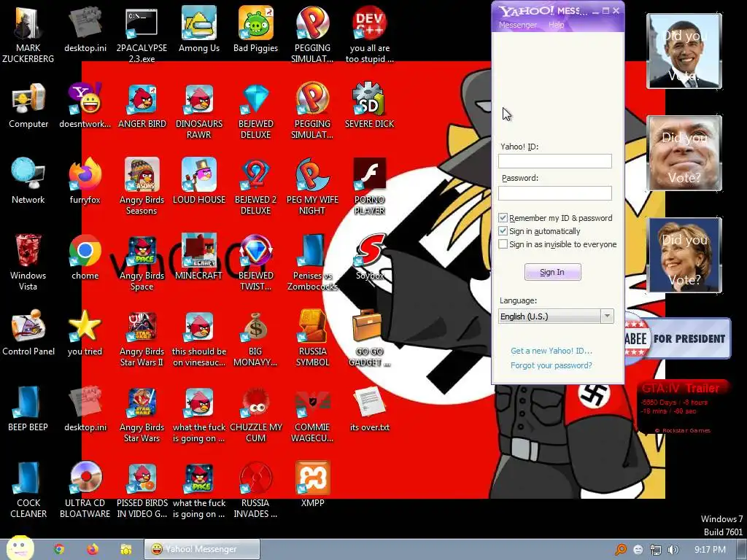Click 'Forgot your password?' link
This screenshot has width=747, height=560.
[551, 365]
